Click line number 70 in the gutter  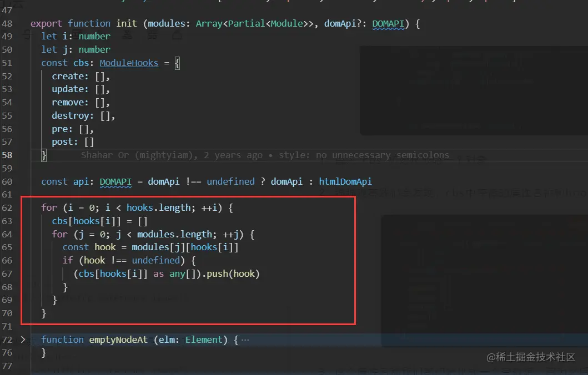tap(7, 313)
